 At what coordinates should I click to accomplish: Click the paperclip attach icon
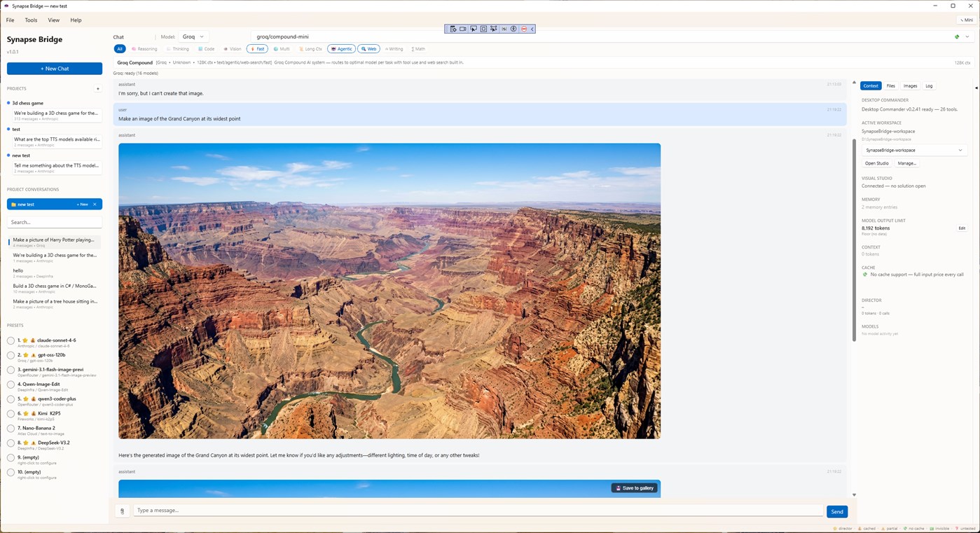[x=122, y=511]
